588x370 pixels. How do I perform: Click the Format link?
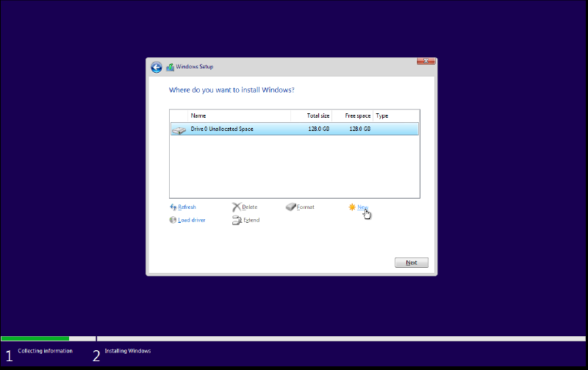click(305, 207)
